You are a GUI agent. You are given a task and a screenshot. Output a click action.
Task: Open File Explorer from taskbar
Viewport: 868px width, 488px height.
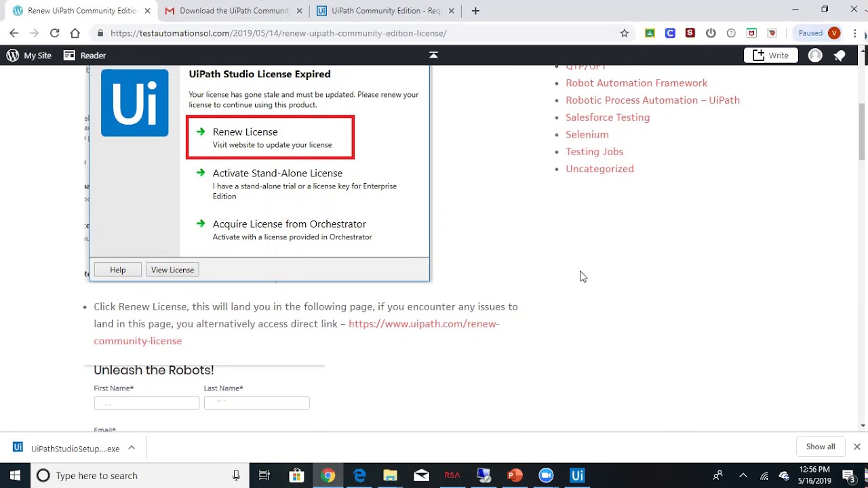tap(390, 475)
